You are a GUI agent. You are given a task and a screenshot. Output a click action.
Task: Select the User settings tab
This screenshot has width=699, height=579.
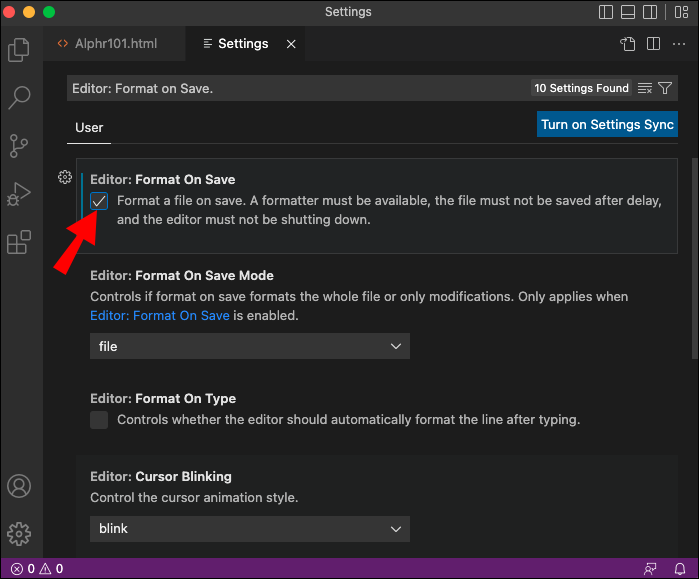pyautogui.click(x=89, y=127)
